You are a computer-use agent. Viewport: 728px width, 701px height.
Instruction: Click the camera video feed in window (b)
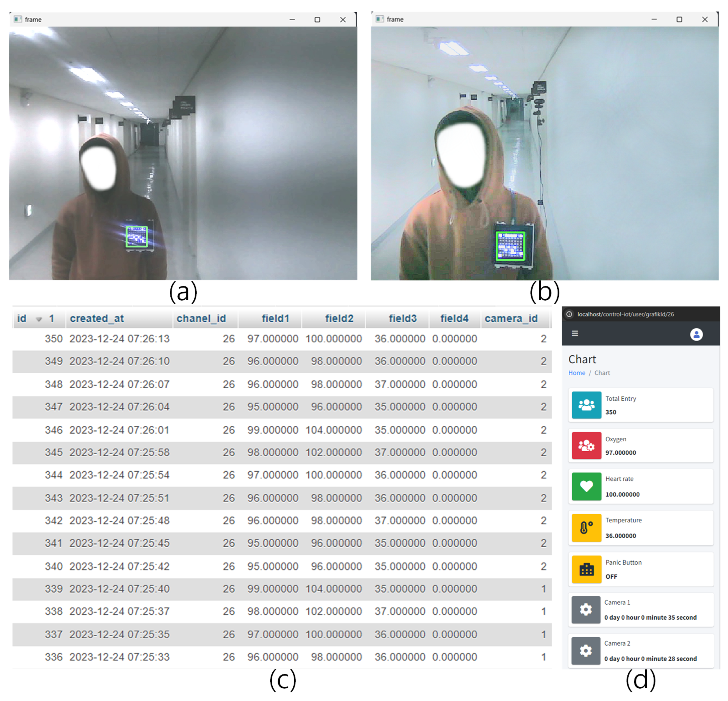(x=545, y=153)
